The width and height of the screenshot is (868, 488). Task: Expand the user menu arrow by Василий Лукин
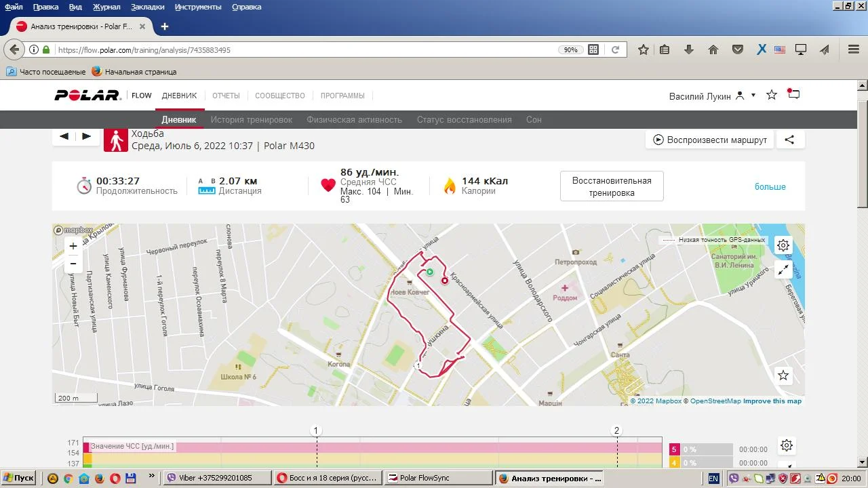coord(753,96)
